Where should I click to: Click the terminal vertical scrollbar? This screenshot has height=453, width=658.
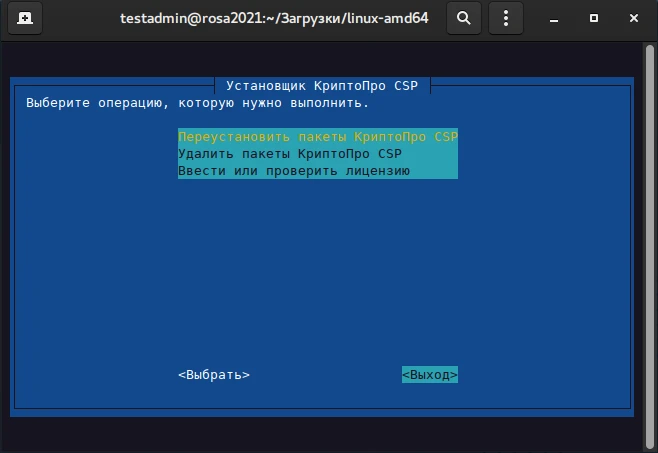pyautogui.click(x=650, y=247)
